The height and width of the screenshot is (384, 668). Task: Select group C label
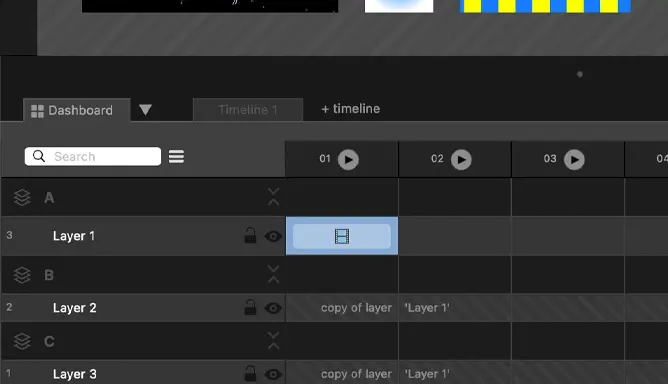pos(49,341)
